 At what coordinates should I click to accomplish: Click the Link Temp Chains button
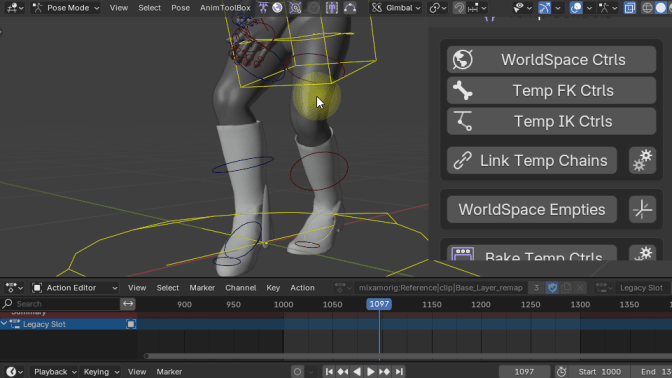[x=532, y=160]
